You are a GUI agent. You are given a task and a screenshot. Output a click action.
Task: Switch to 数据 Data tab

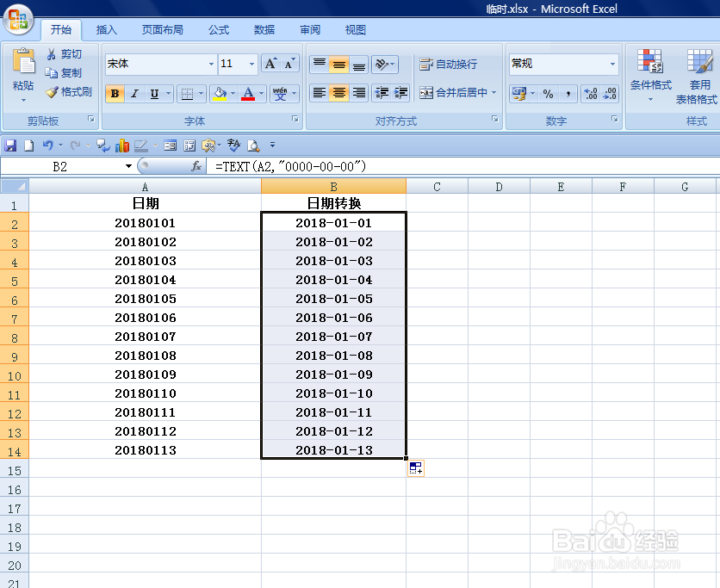coord(264,30)
